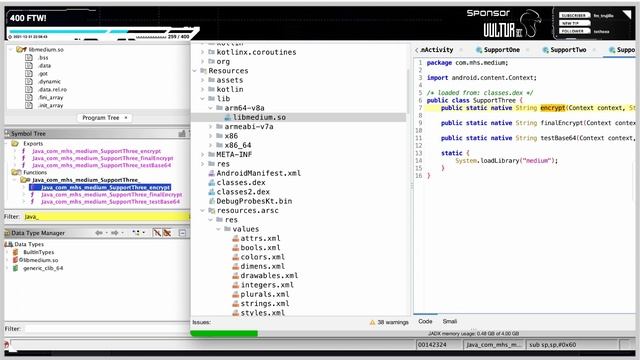
Task: Select the generic_clib_64 archive
Action: pyautogui.click(x=43, y=268)
